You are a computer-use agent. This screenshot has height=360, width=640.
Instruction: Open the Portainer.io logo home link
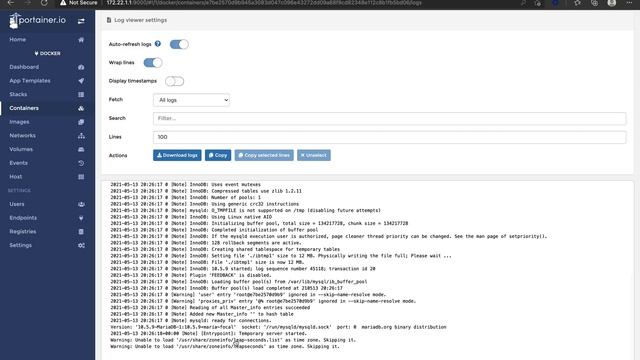click(x=38, y=20)
